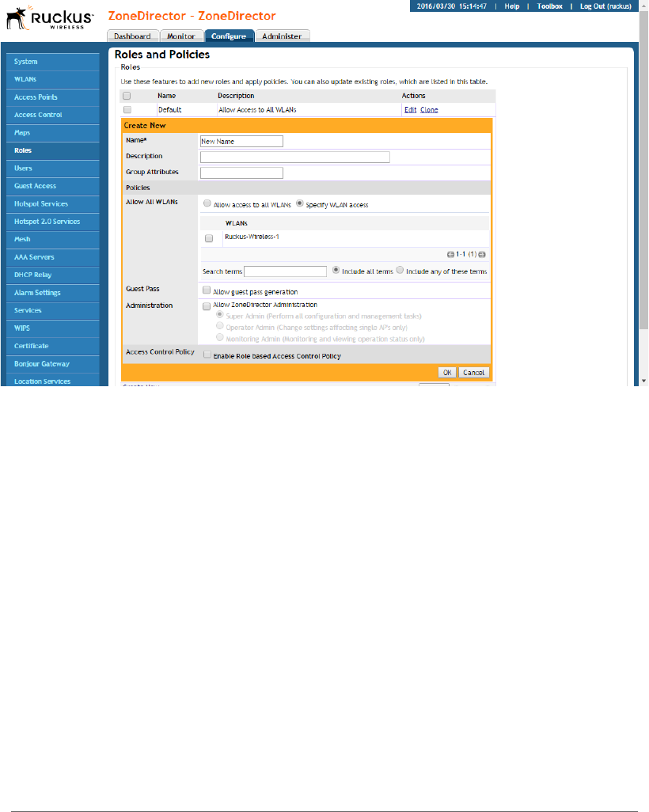Click the Search terms input field
The width and height of the screenshot is (649, 812).
coord(286,271)
